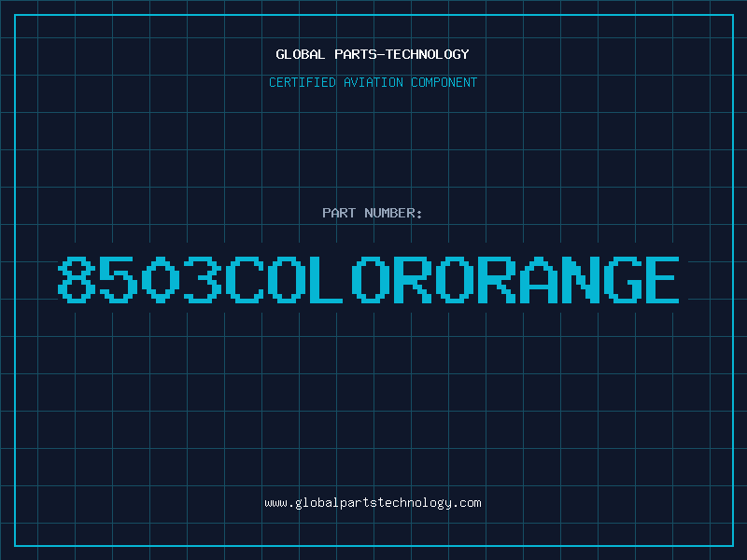Select the CERTIFIED AVIATION COMPONENT subtitle
This screenshot has height=560, width=747.
pyautogui.click(x=373, y=82)
